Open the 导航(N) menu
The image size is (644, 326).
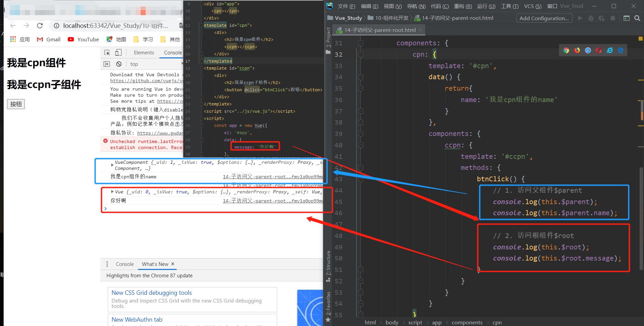tap(416, 6)
